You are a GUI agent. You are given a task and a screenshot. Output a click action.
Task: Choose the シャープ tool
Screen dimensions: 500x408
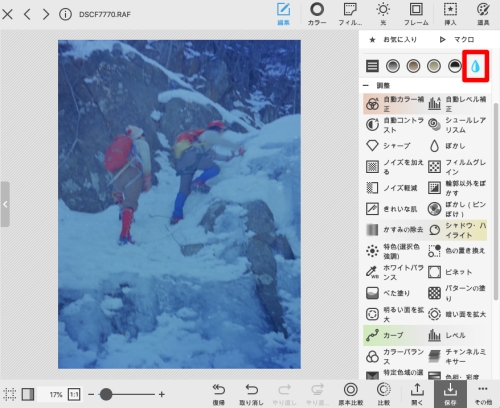click(x=395, y=146)
